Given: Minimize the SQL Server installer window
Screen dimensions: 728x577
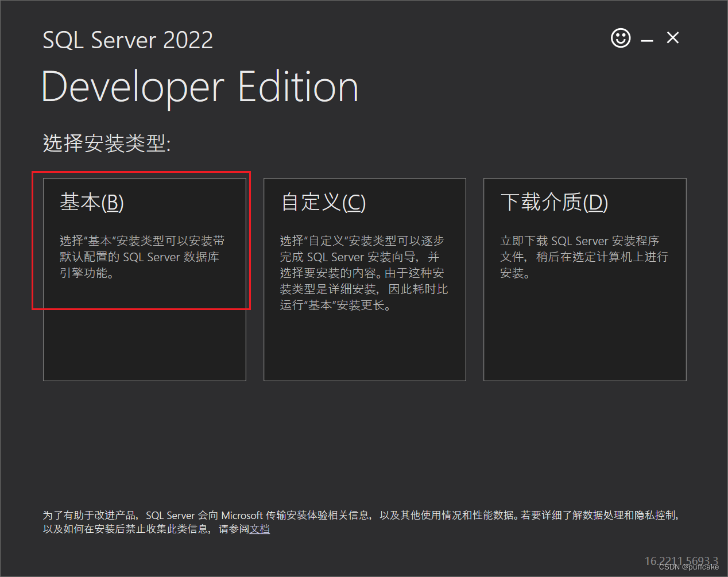Looking at the screenshot, I should pos(647,40).
